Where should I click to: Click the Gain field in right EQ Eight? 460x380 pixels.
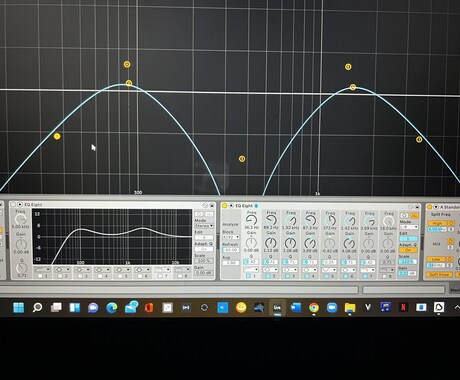click(x=408, y=273)
